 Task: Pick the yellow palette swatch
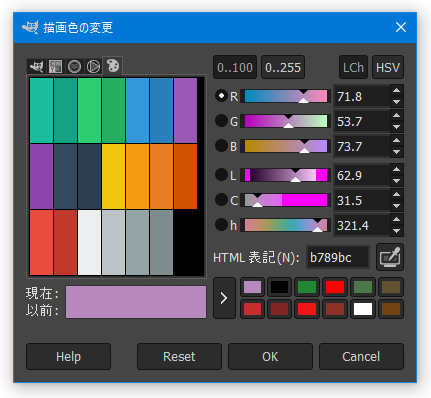tap(113, 176)
